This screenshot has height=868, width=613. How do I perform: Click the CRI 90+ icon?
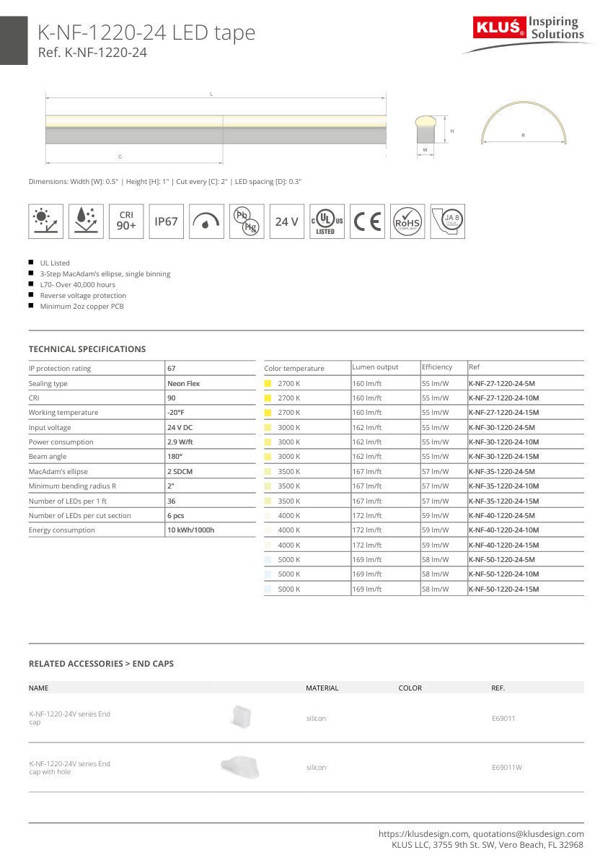[126, 222]
